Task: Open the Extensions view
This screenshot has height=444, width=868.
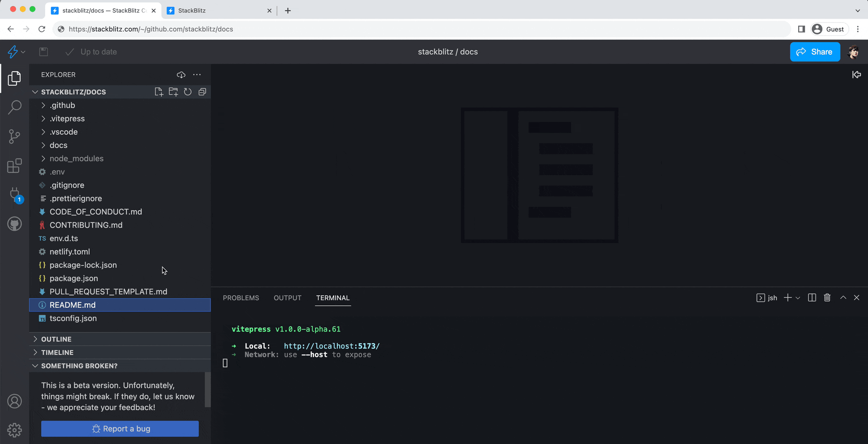Action: coord(14,166)
